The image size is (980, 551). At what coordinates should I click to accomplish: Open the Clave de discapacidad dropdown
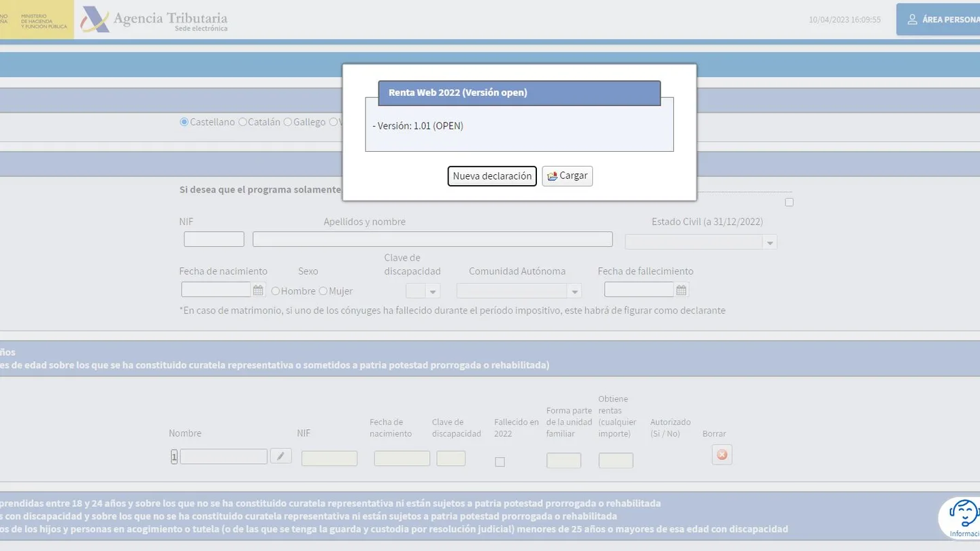click(423, 291)
